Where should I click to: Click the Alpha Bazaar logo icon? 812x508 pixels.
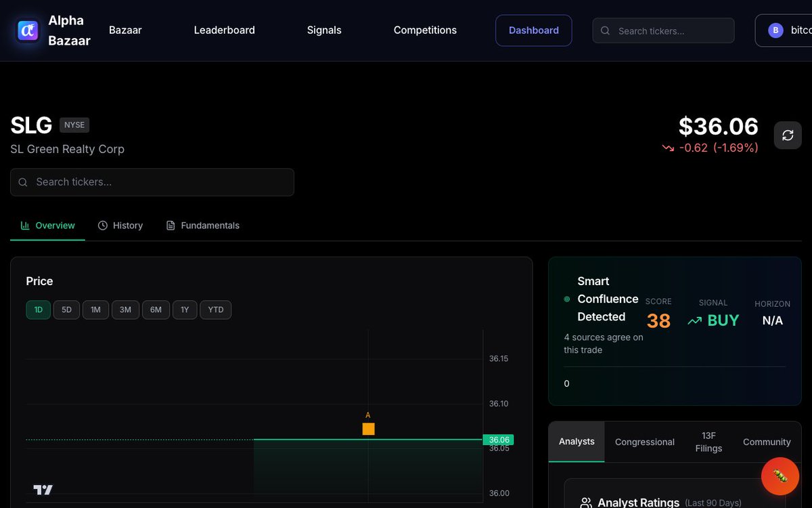coord(26,30)
